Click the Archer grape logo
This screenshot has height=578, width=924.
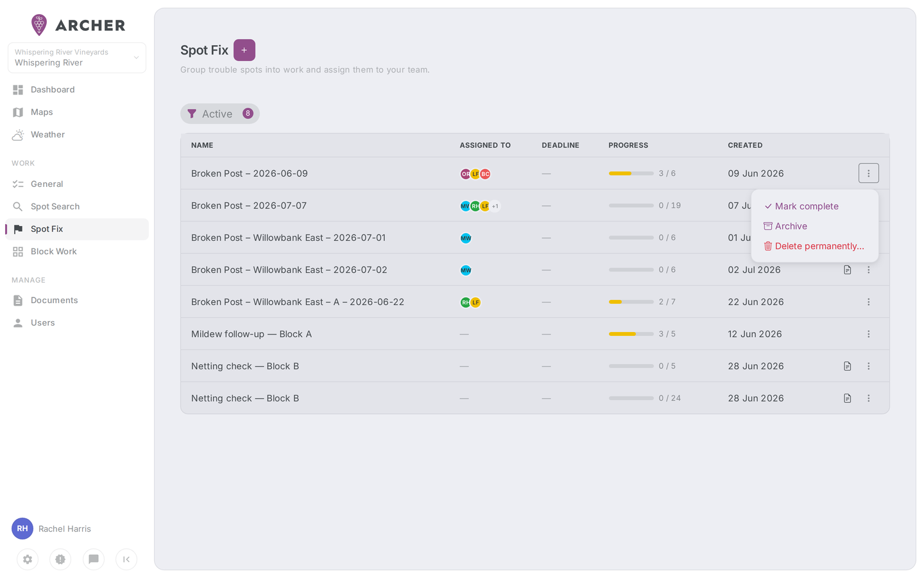point(39,24)
